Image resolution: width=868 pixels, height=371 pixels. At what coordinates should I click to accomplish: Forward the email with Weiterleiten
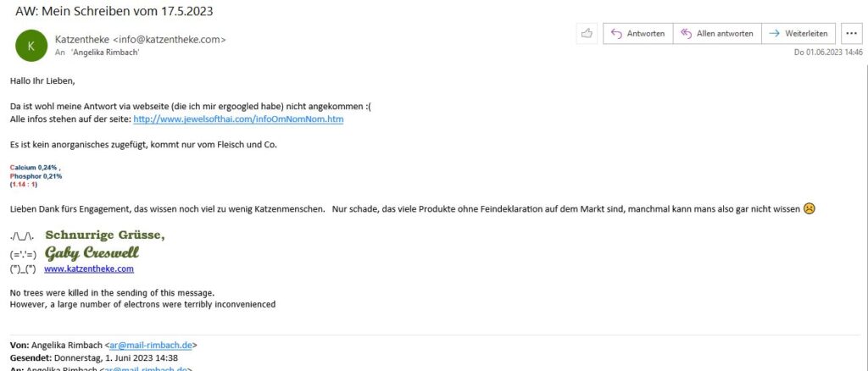[x=798, y=34]
